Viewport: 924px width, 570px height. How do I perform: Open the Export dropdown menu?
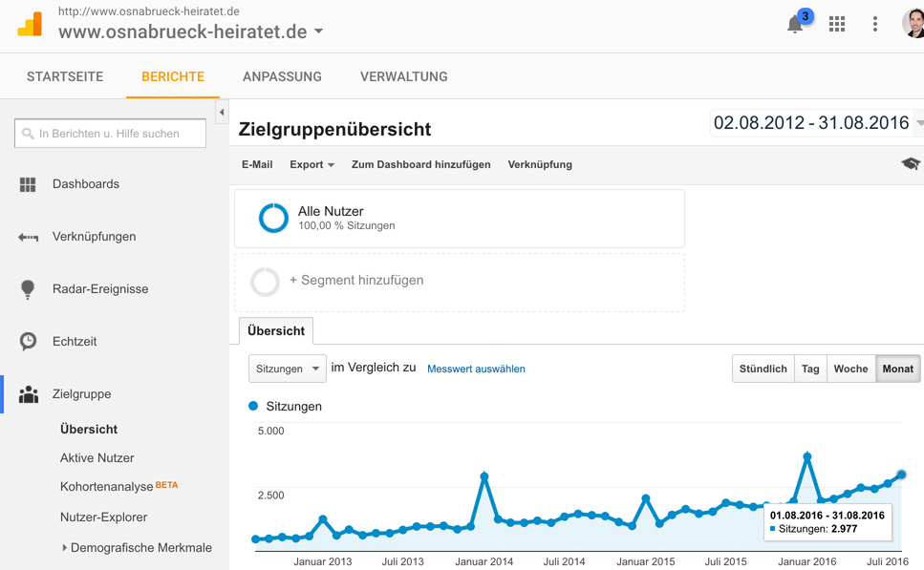click(x=312, y=165)
